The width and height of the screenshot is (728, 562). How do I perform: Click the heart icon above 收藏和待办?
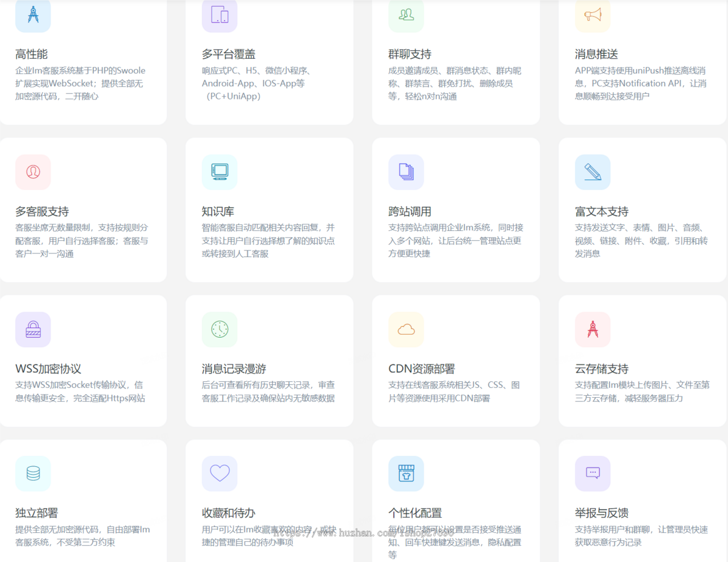(220, 473)
